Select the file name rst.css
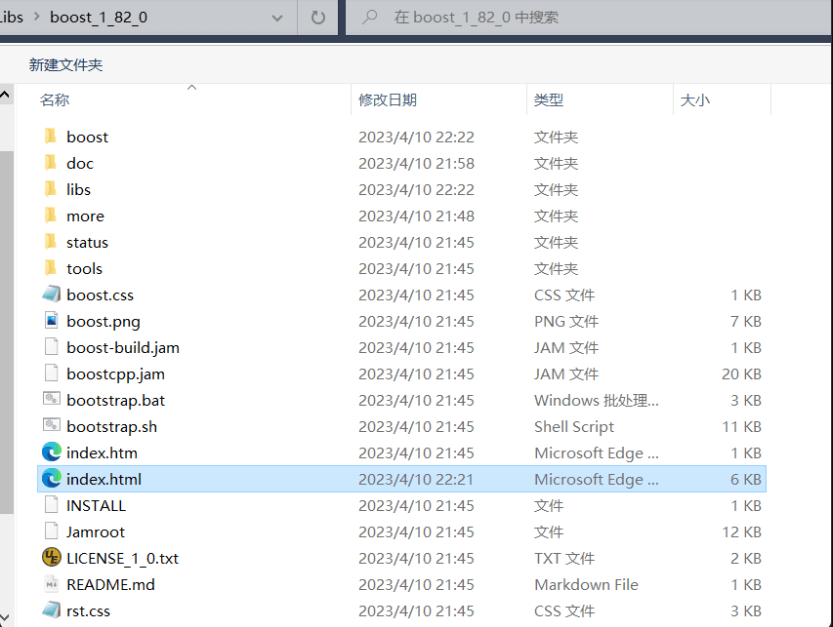The height and width of the screenshot is (627, 833). [x=88, y=611]
